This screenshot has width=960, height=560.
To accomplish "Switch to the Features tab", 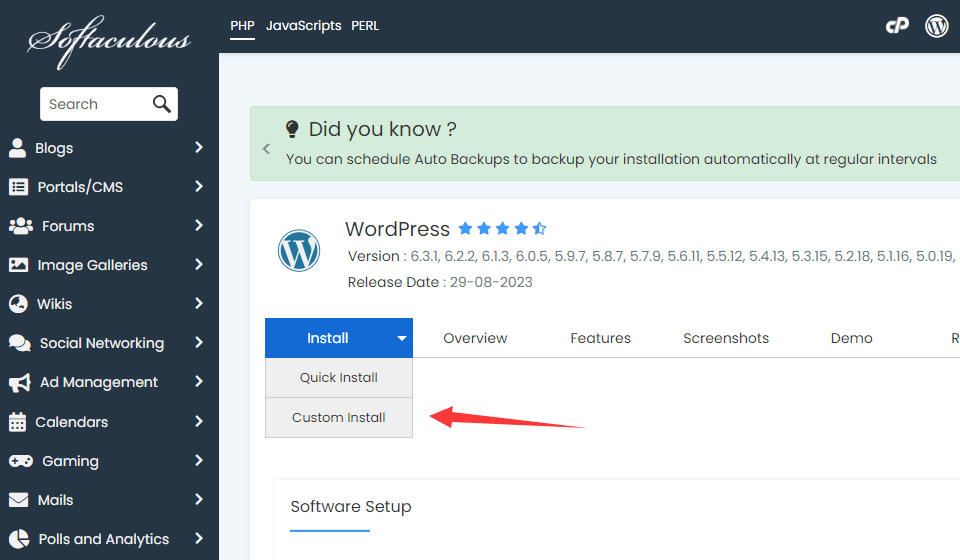I will coord(600,338).
